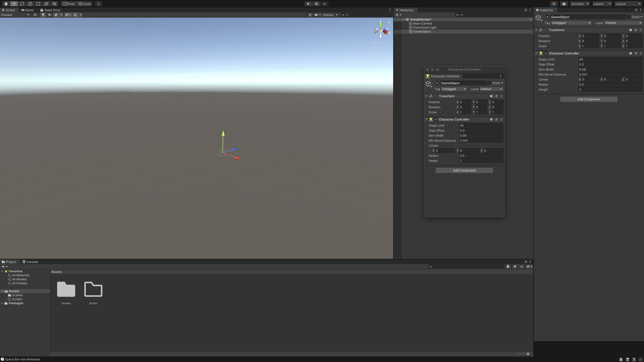Disable the Character Controller component in the Inspector

pyautogui.click(x=546, y=53)
